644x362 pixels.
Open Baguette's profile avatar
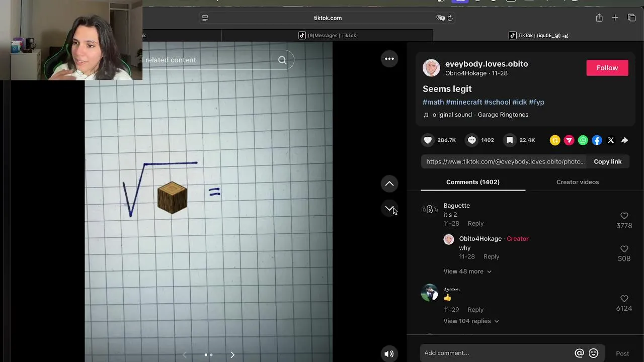429,210
